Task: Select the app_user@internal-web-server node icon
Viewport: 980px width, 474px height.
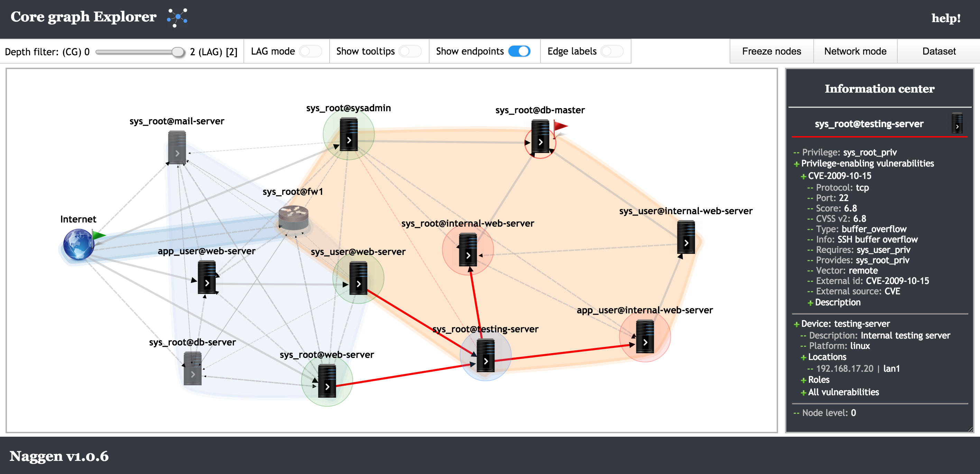Action: [x=645, y=337]
